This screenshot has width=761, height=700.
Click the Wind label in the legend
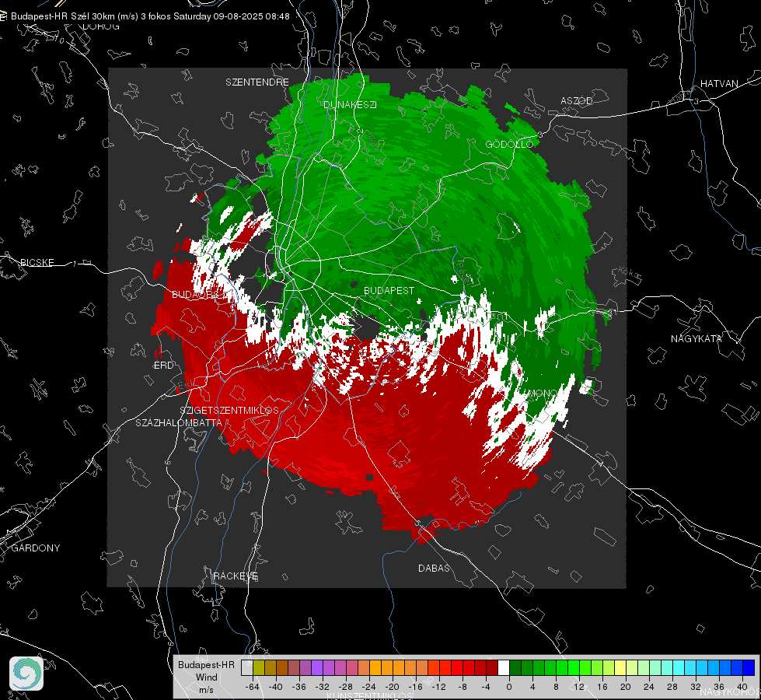pos(206,677)
